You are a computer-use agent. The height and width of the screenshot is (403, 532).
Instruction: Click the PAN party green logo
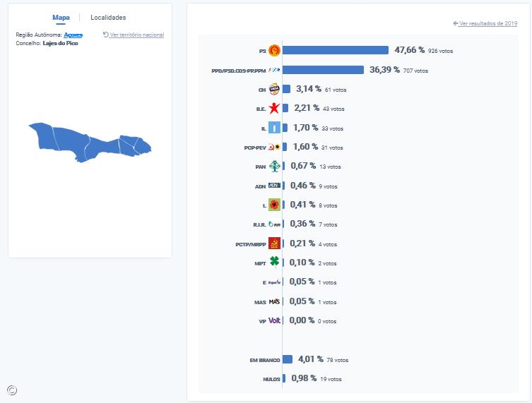click(274, 167)
